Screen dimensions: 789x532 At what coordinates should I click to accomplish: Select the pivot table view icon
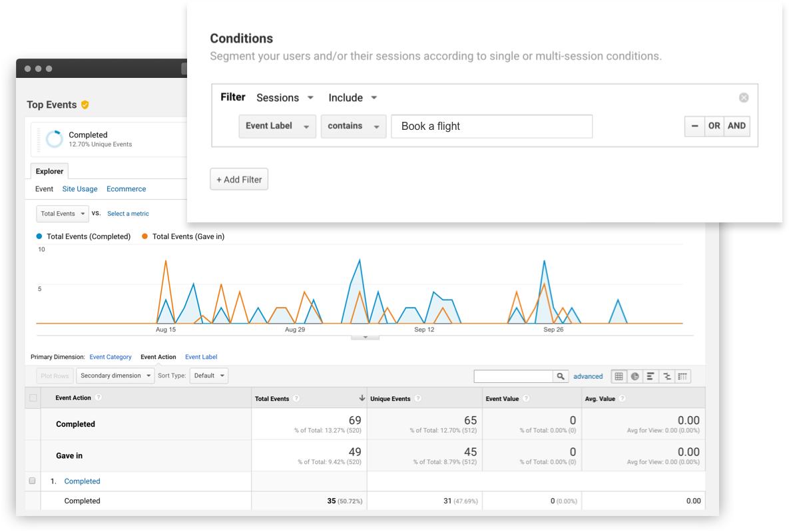(682, 376)
